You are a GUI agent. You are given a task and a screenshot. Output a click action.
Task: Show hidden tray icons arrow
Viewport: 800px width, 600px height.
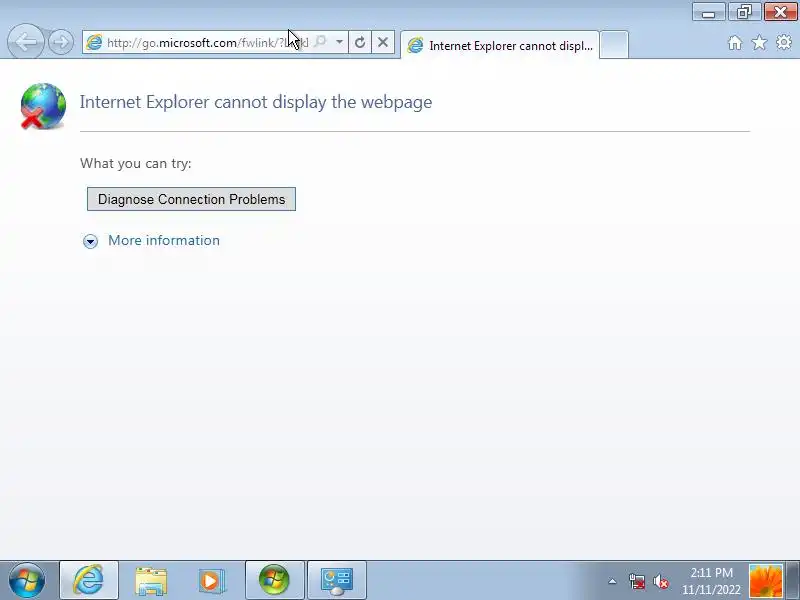coord(612,581)
